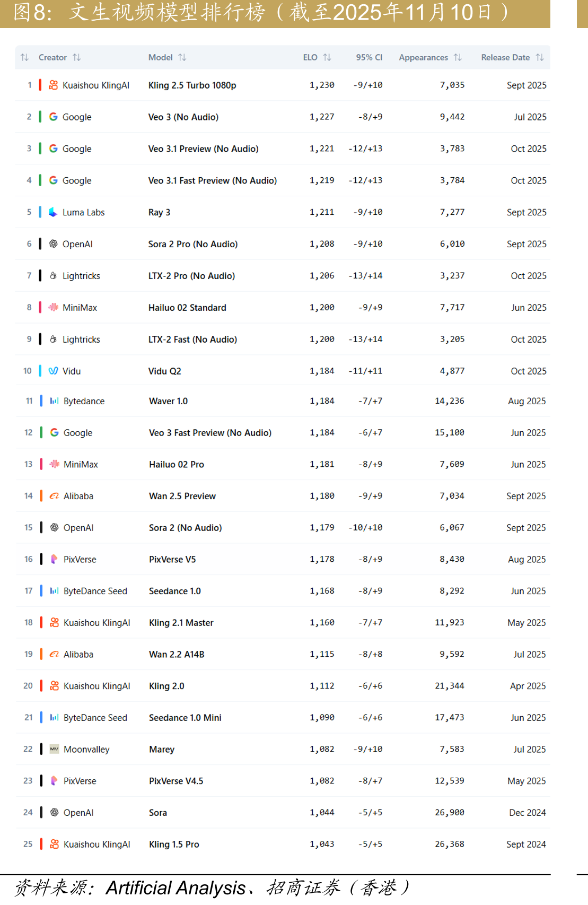The width and height of the screenshot is (588, 905).
Task: Click the rank sort icon before Creator
Action: (x=24, y=57)
